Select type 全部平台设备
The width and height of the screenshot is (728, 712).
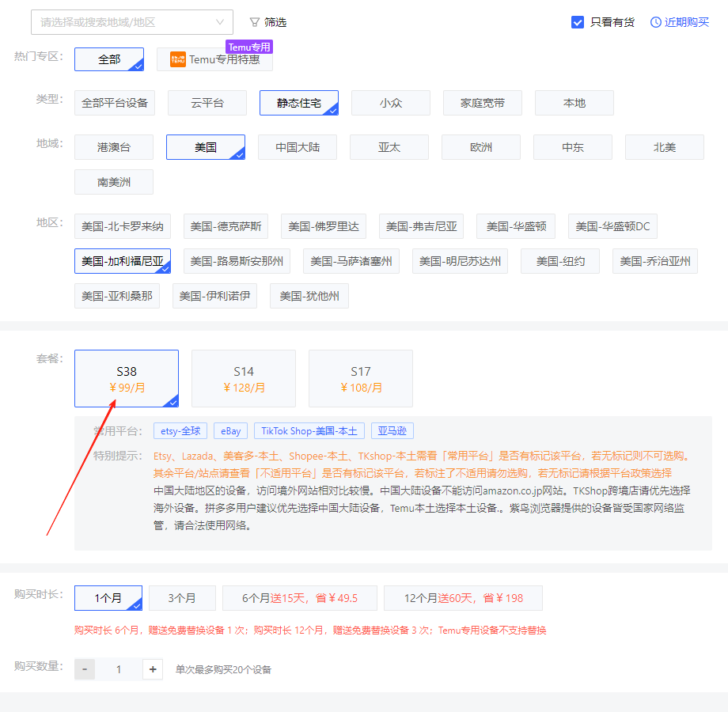coord(115,103)
